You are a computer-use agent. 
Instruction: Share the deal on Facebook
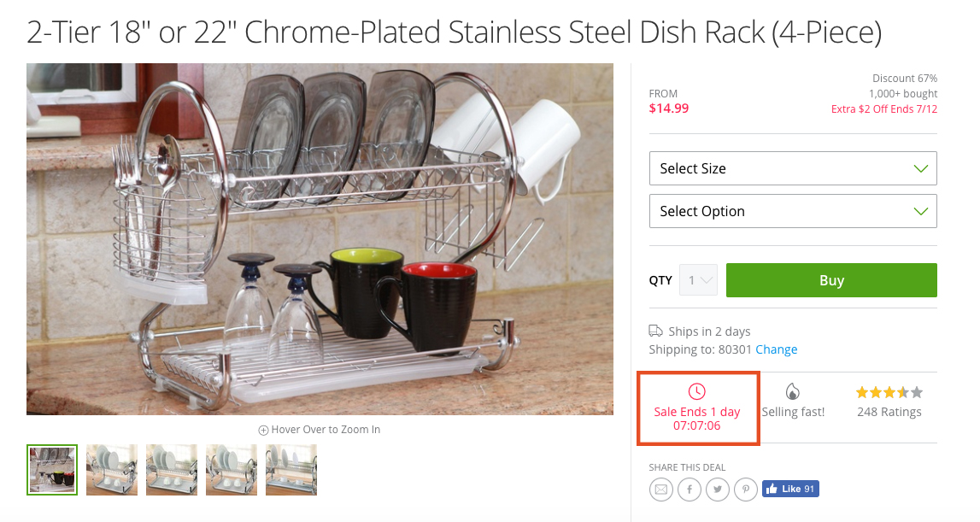pyautogui.click(x=689, y=490)
